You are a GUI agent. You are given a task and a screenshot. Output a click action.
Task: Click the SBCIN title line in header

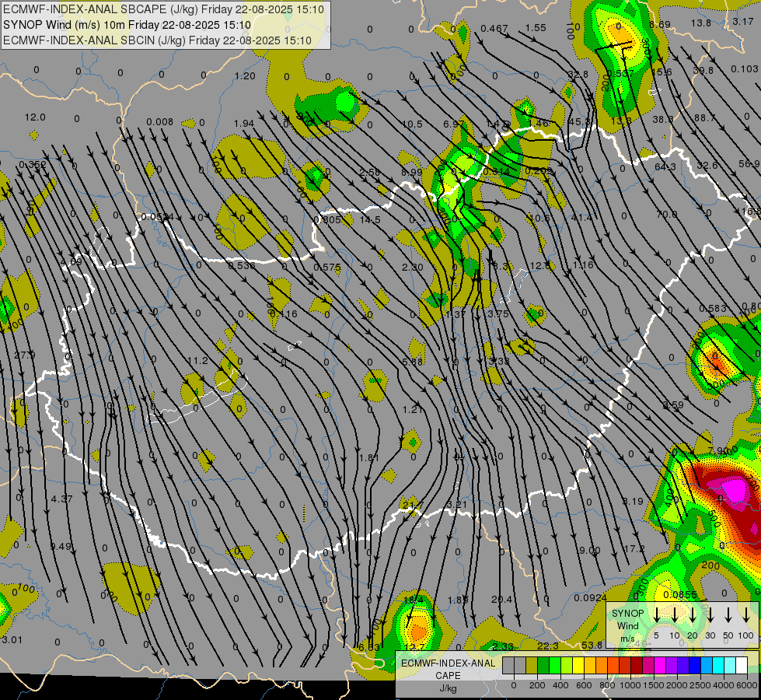click(x=157, y=40)
